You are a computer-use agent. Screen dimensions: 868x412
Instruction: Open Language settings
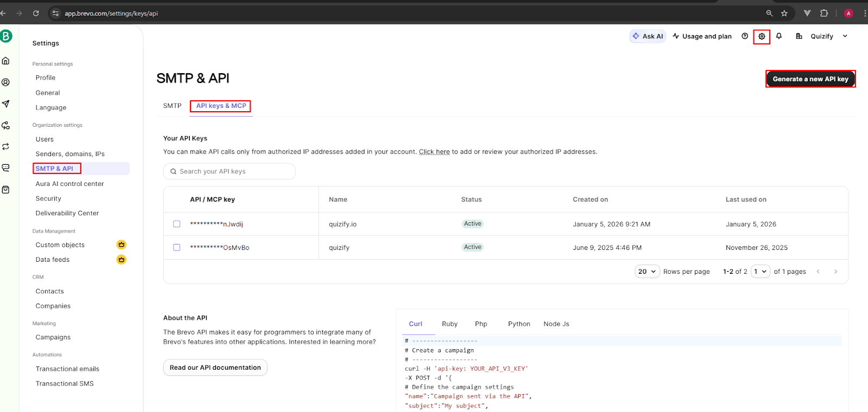pos(51,107)
